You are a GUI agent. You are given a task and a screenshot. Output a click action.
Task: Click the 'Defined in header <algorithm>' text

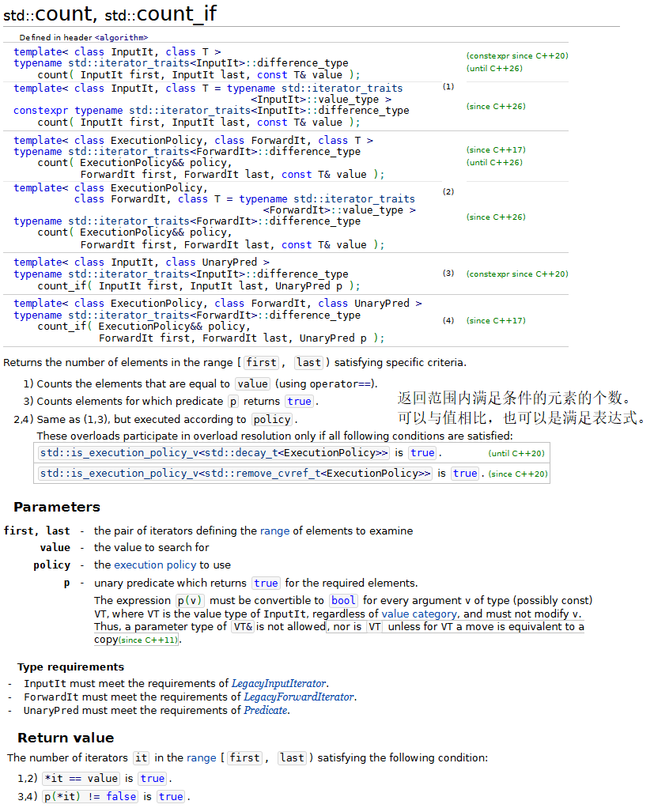click(x=84, y=37)
